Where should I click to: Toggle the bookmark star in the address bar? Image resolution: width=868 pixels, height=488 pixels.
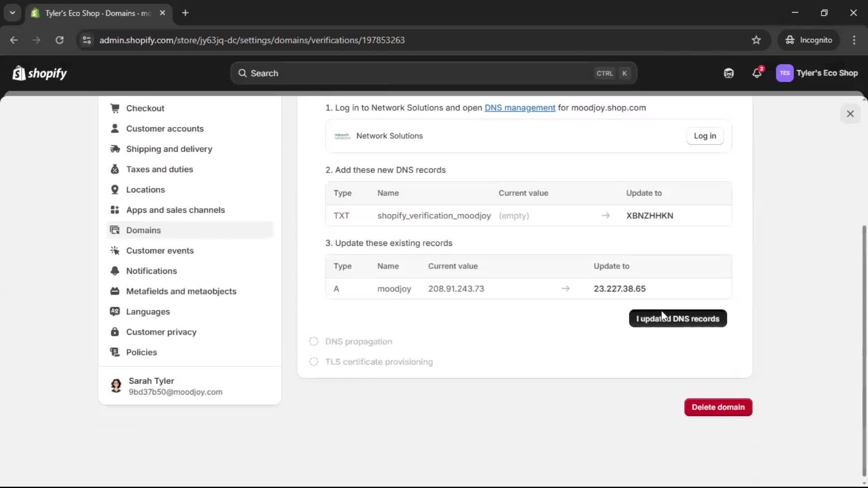pos(756,40)
